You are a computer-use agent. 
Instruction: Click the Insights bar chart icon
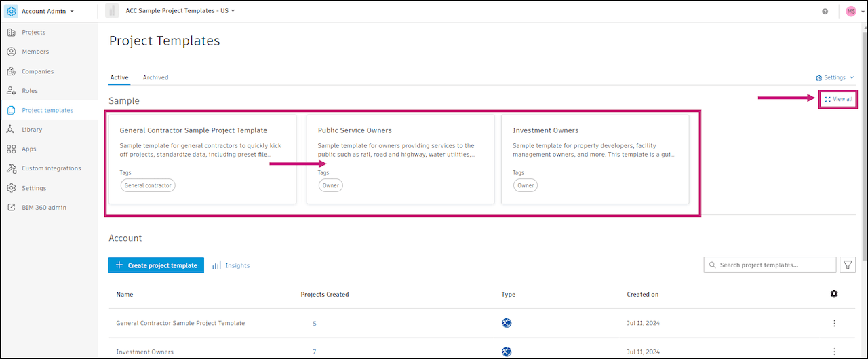coord(216,265)
